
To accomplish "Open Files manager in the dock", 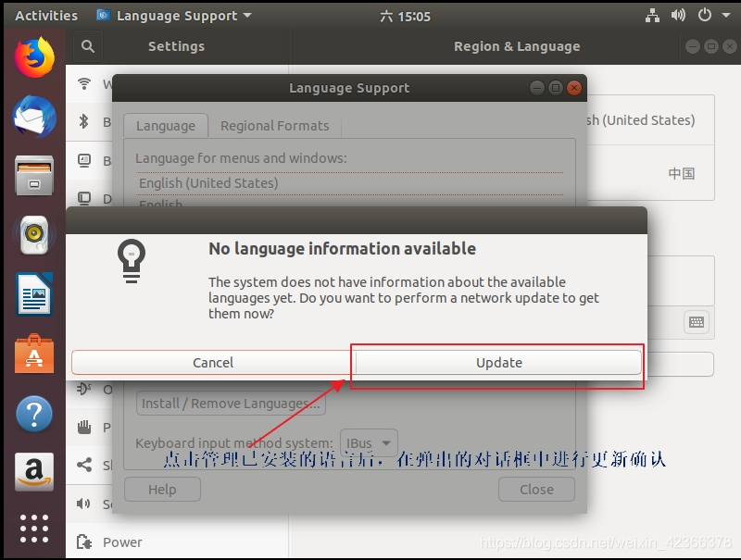I will point(34,176).
